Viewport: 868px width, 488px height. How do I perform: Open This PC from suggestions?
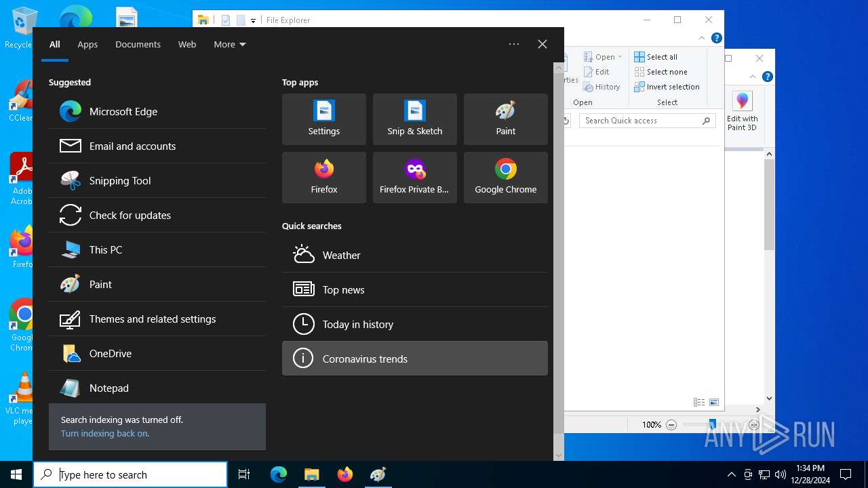pyautogui.click(x=157, y=249)
